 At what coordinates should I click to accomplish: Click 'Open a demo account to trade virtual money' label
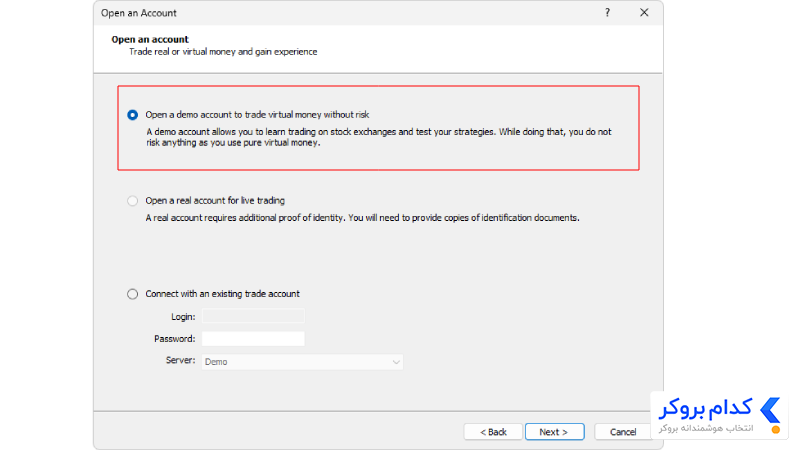257,115
